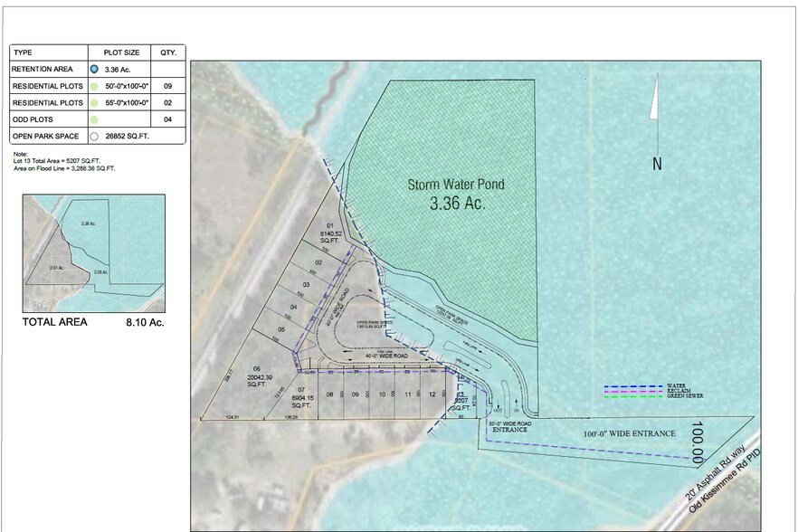Select lot 08 in the bottom row

[x=329, y=394]
